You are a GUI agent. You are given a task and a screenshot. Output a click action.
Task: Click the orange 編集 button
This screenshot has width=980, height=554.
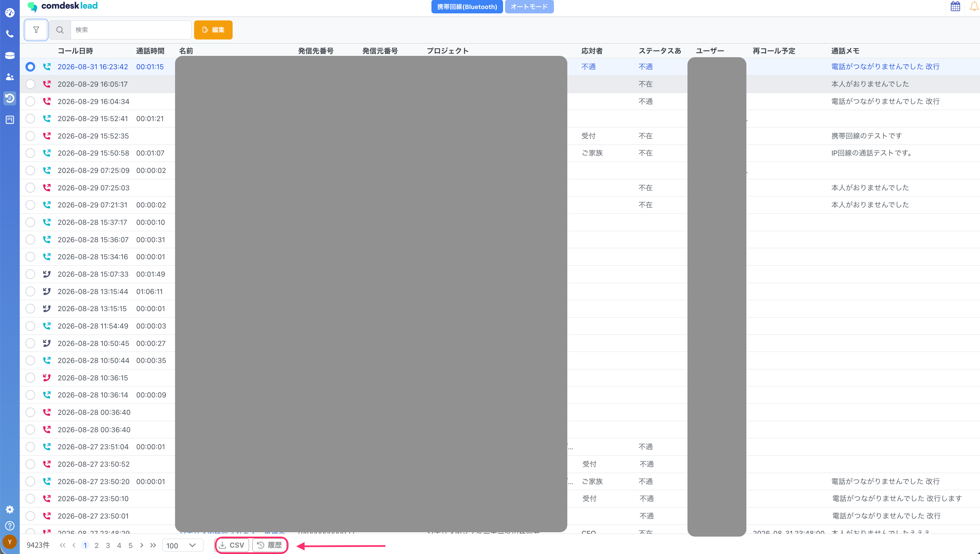click(213, 30)
